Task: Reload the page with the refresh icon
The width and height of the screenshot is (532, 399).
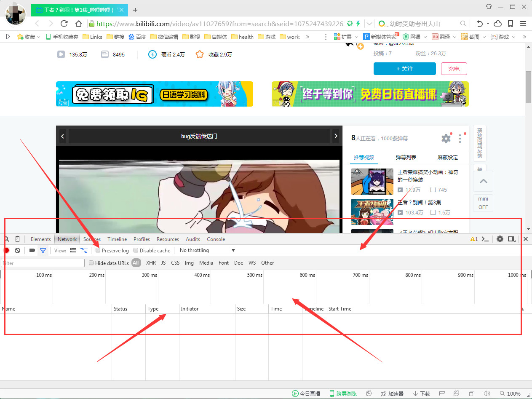Action: pyautogui.click(x=64, y=24)
